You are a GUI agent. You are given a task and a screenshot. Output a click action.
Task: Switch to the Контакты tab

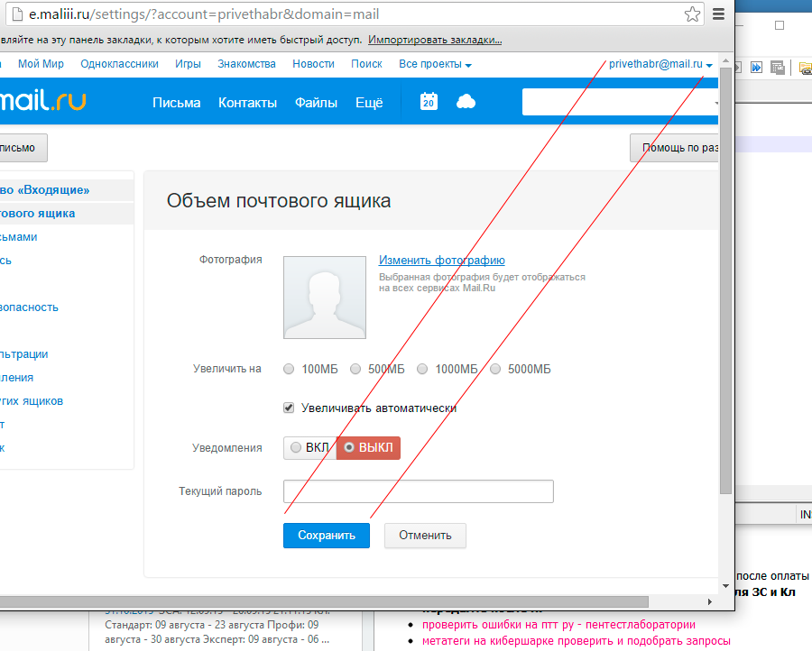[247, 103]
